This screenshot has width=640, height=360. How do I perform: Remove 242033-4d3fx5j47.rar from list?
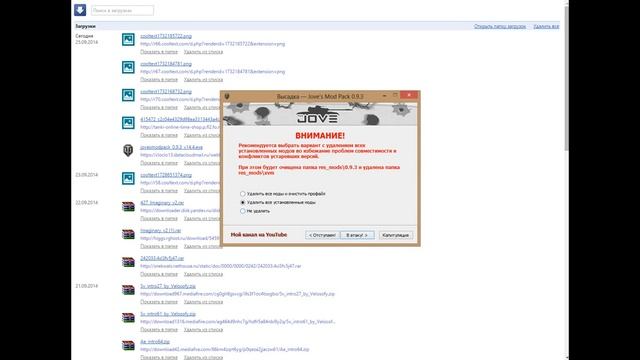click(x=203, y=274)
